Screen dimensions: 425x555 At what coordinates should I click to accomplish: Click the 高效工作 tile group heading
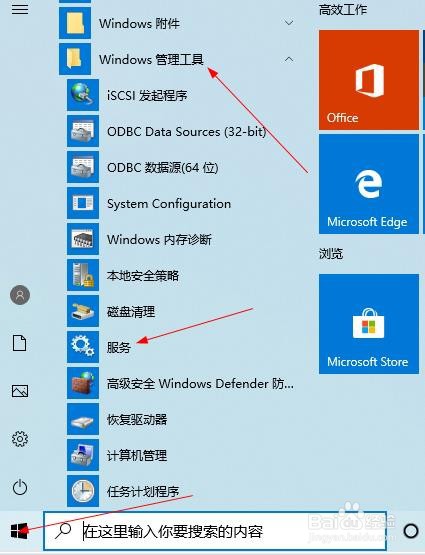point(343,10)
